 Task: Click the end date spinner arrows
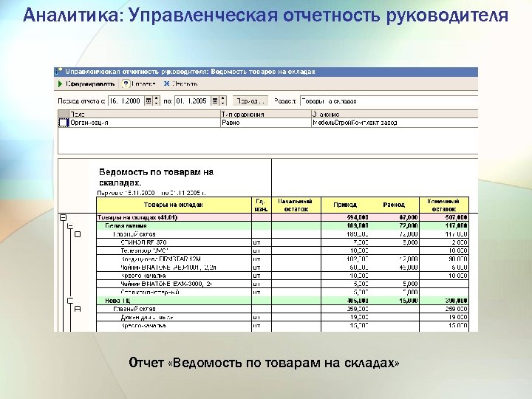223,100
